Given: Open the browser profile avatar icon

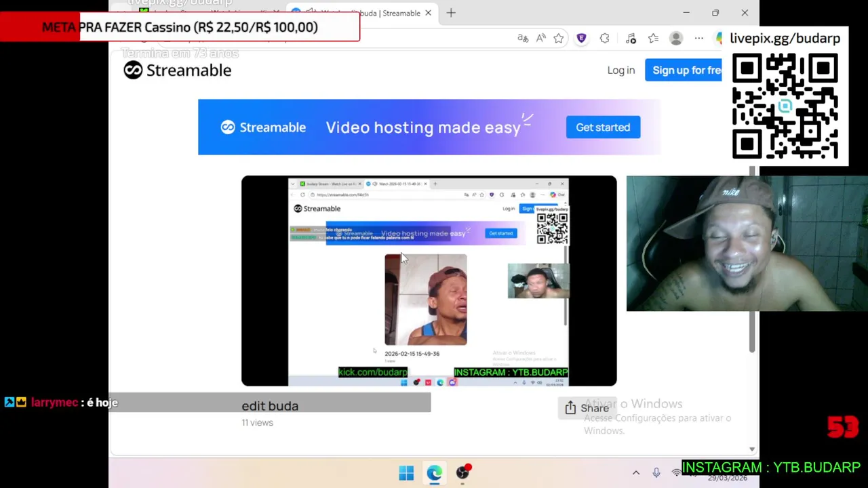Looking at the screenshot, I should [676, 39].
